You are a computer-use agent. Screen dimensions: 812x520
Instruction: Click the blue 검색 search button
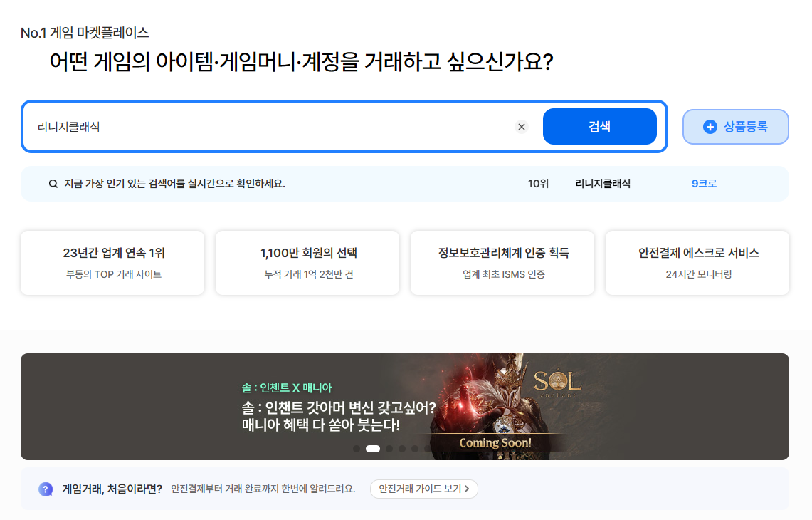coord(600,127)
